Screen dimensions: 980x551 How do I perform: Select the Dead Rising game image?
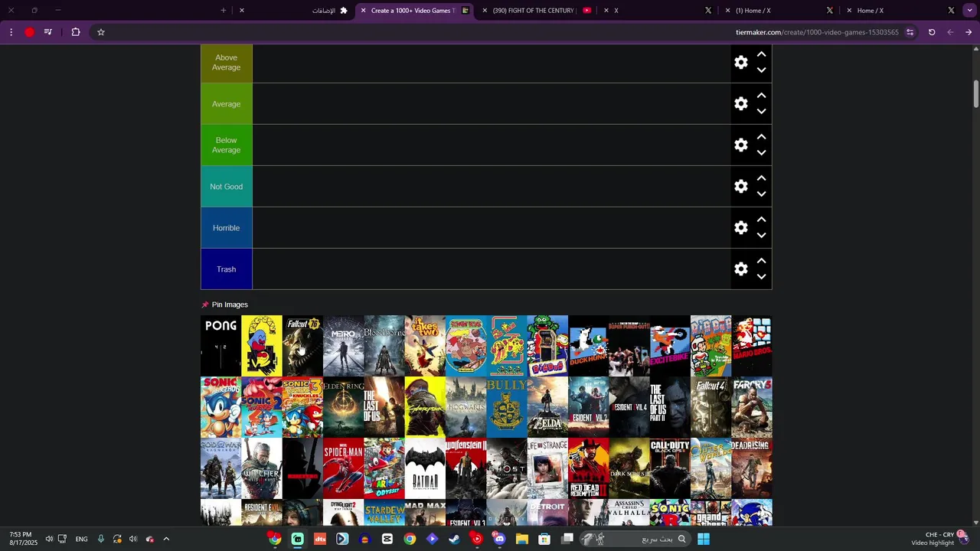[752, 468]
